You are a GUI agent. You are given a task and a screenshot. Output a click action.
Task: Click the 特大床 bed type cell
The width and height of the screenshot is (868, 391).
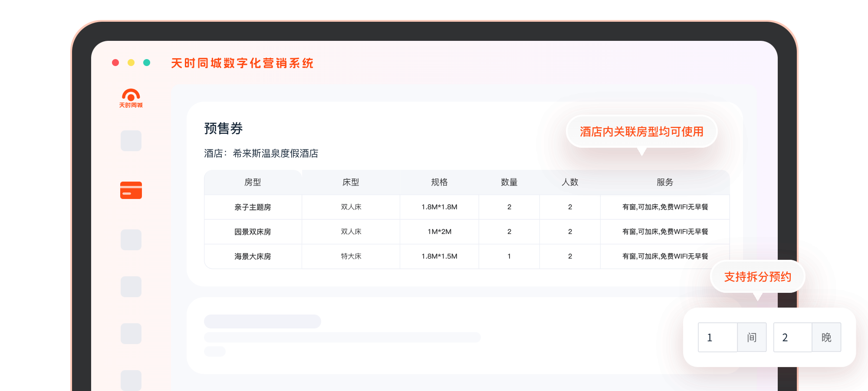click(x=351, y=256)
